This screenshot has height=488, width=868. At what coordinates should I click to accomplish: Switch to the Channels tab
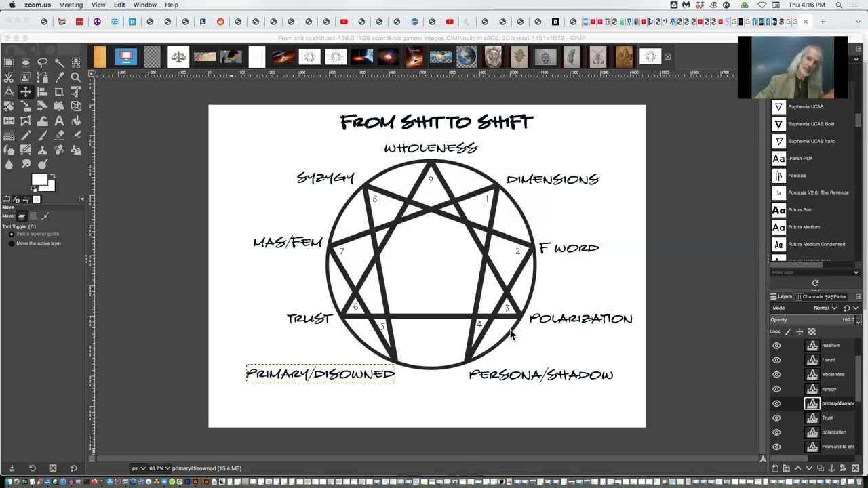[808, 296]
